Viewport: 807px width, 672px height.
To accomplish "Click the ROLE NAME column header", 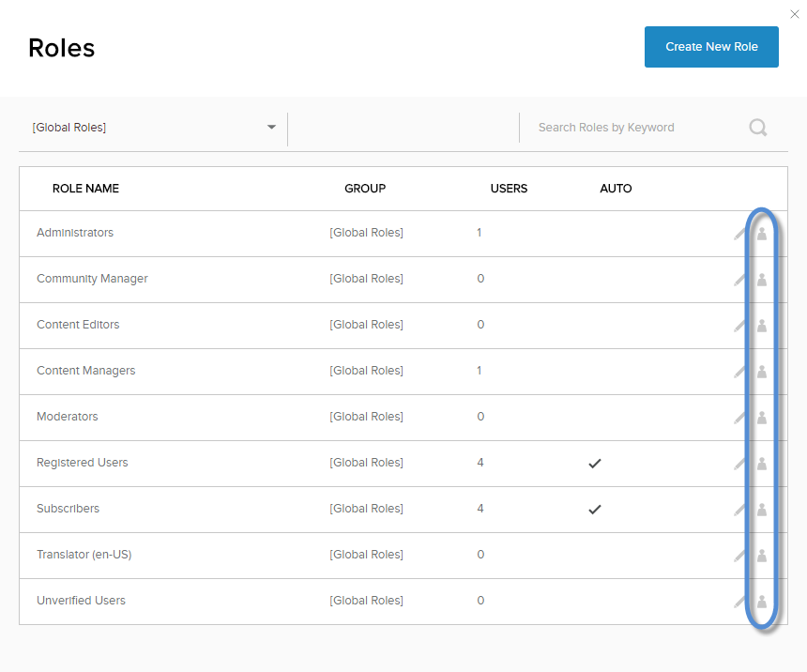I will [x=85, y=189].
